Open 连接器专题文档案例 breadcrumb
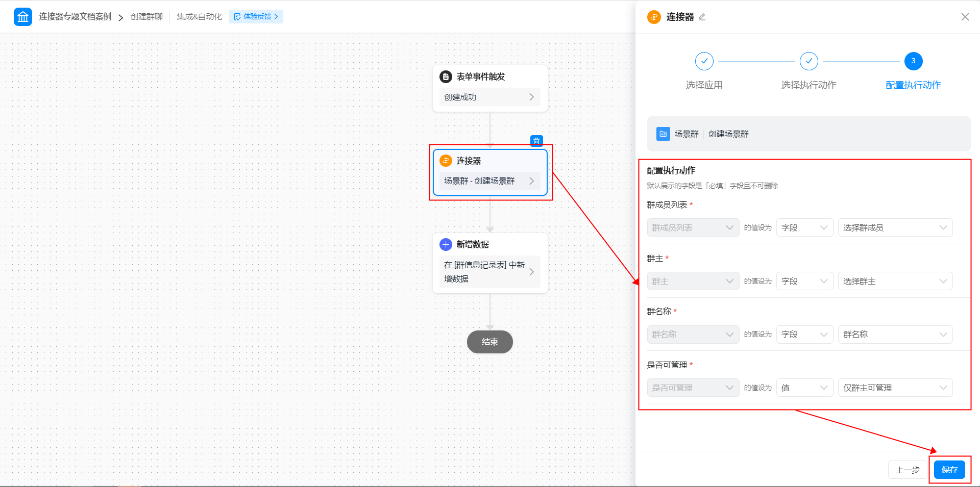Screen dimensions: 980x487 tap(75, 16)
